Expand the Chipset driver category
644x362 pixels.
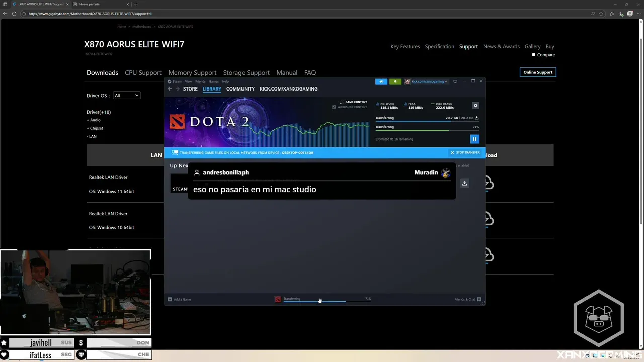click(x=95, y=128)
